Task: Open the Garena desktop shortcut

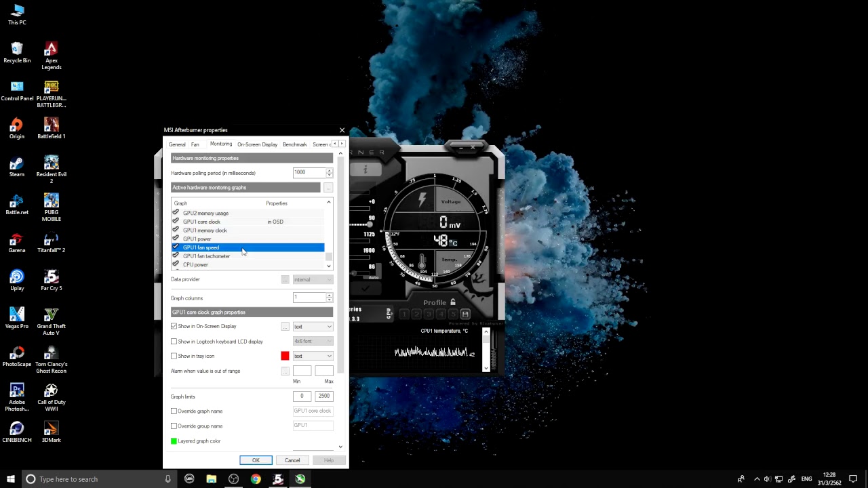Action: 17,243
